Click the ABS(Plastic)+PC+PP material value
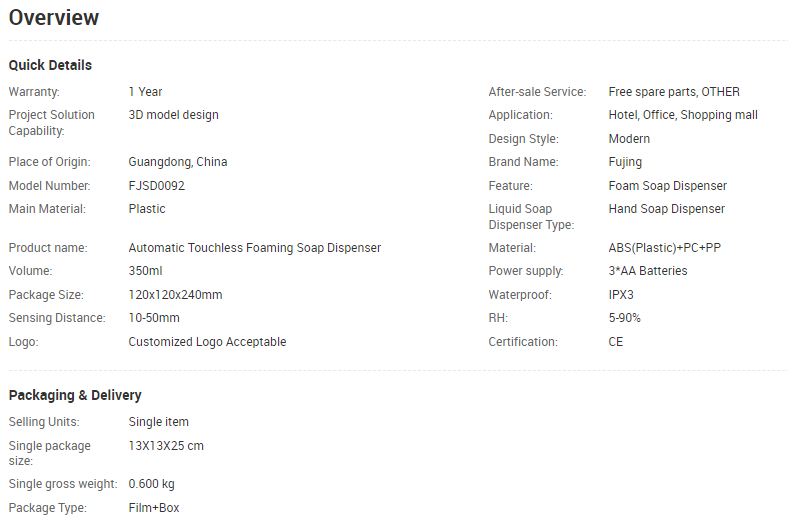The height and width of the screenshot is (524, 788). pos(664,248)
